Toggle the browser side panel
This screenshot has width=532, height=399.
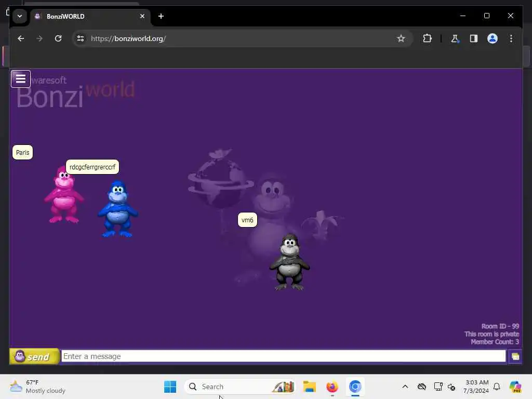coord(474,38)
